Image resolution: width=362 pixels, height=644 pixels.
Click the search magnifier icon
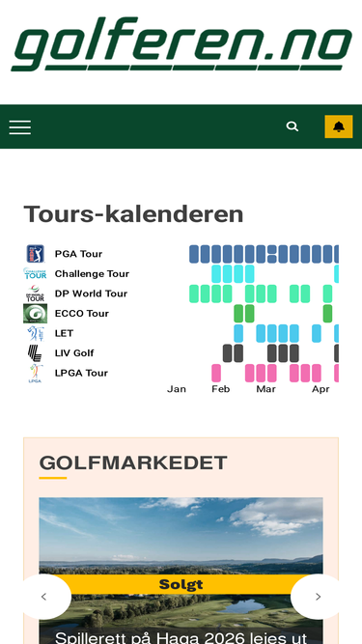click(x=292, y=126)
